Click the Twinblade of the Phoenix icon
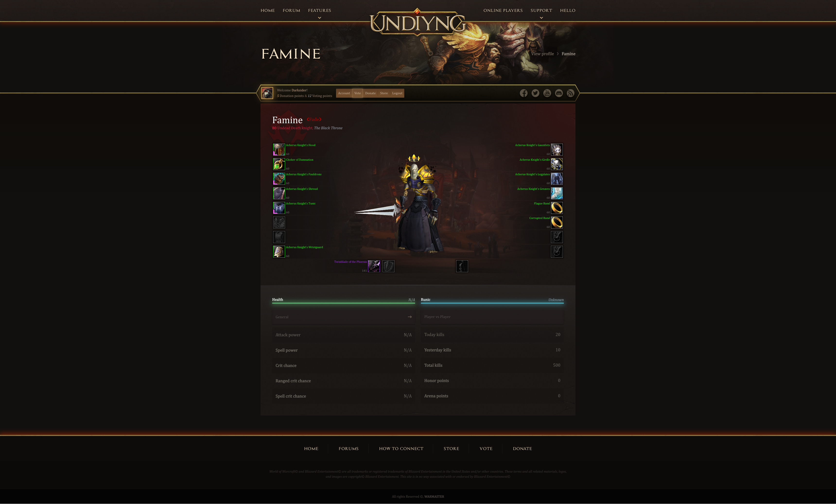This screenshot has width=836, height=504. point(374,266)
